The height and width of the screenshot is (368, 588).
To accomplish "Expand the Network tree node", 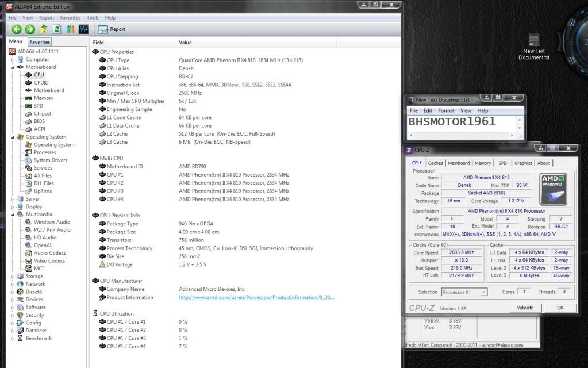I will [x=13, y=285].
